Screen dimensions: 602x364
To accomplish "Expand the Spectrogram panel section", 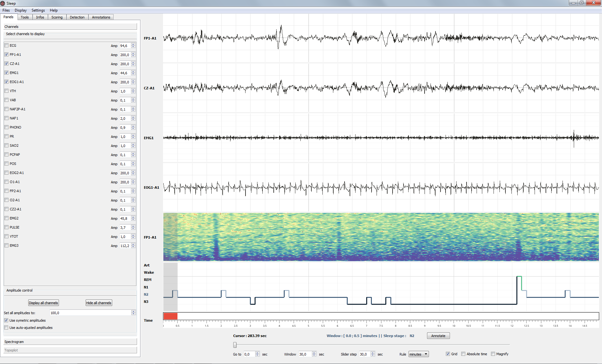I will 70,342.
